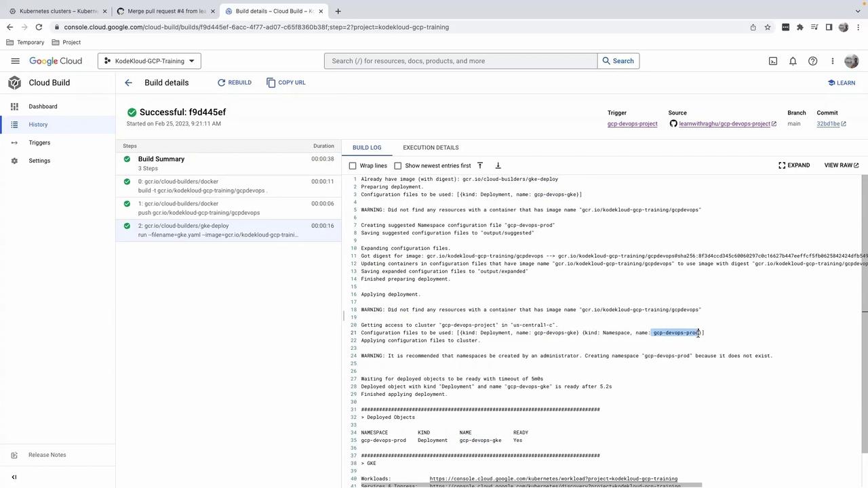Screen dimensions: 868x488
Task: Open the Temporary bookmarks folder
Action: [x=25, y=42]
